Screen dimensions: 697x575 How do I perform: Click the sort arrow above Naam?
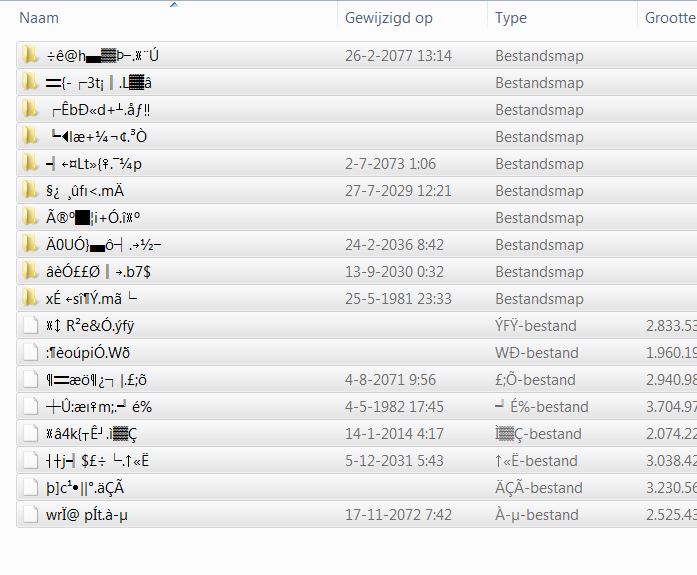click(174, 5)
